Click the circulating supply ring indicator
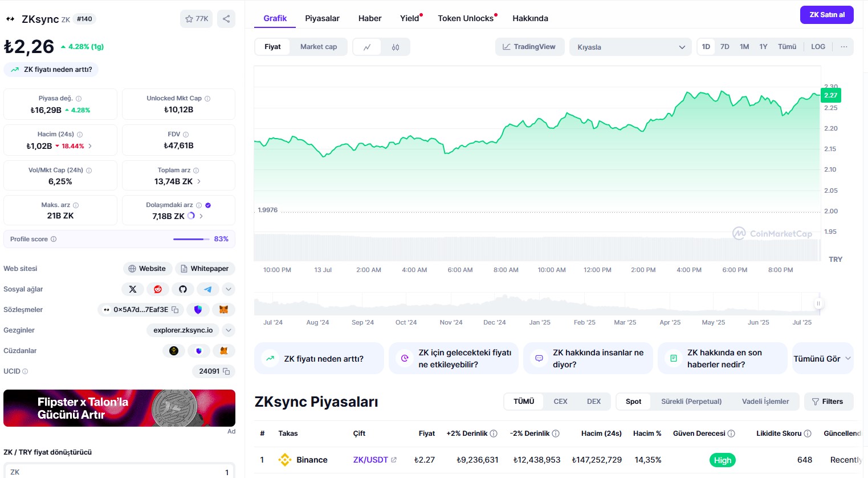 (191, 216)
